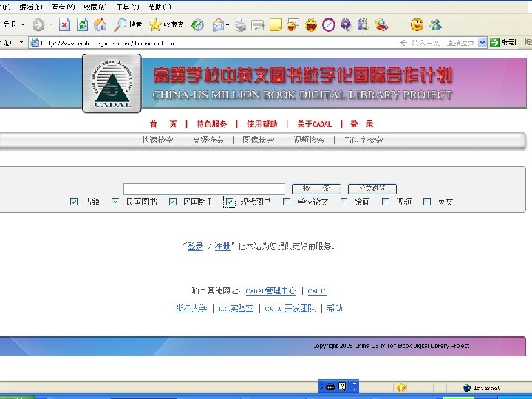Open the CADAL开发团队 link
Screen dimensions: 532x399
click(290, 308)
